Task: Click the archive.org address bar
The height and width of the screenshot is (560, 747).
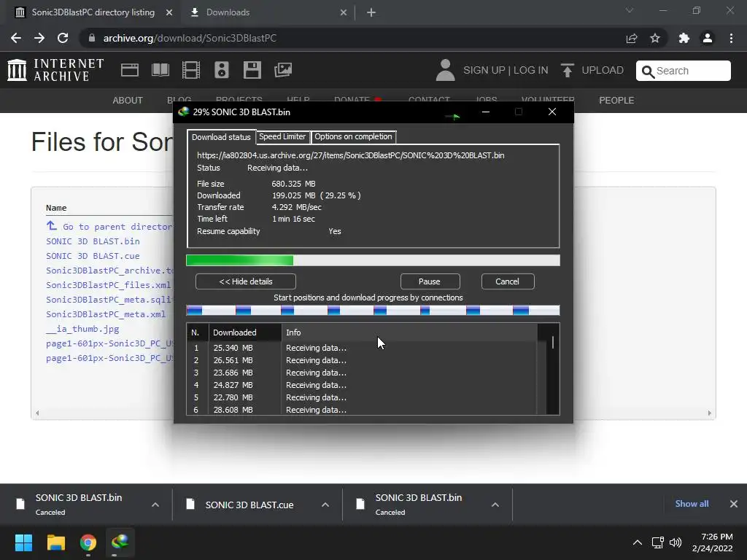Action: point(352,38)
